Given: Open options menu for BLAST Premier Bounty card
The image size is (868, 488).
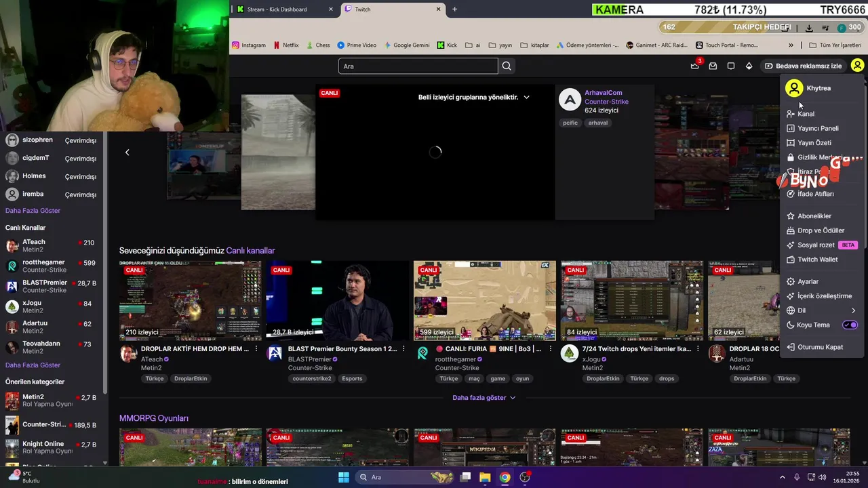Looking at the screenshot, I should 403,349.
